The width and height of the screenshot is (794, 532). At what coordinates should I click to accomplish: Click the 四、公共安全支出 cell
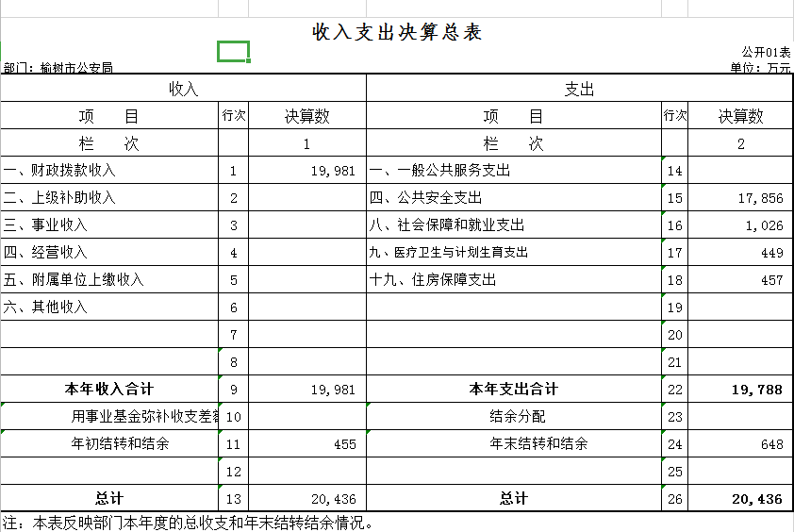(x=425, y=198)
